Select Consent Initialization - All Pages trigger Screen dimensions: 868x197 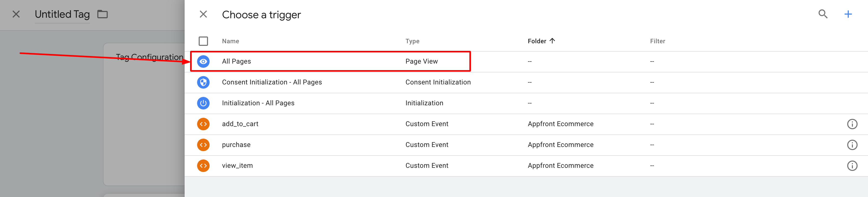coord(271,82)
